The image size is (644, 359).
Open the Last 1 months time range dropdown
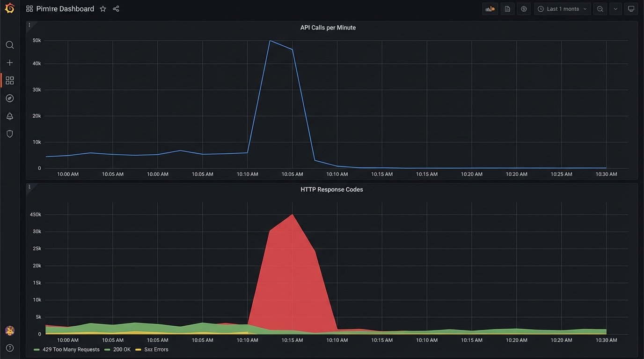point(562,8)
